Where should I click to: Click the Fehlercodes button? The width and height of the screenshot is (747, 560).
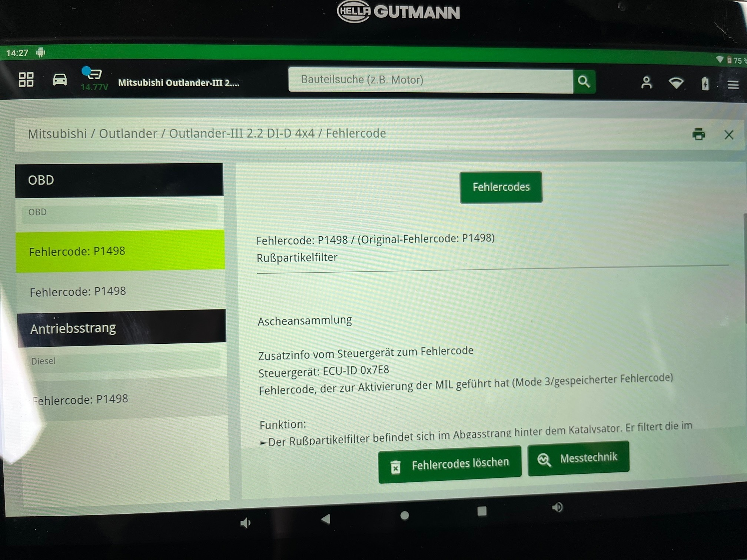[501, 187]
